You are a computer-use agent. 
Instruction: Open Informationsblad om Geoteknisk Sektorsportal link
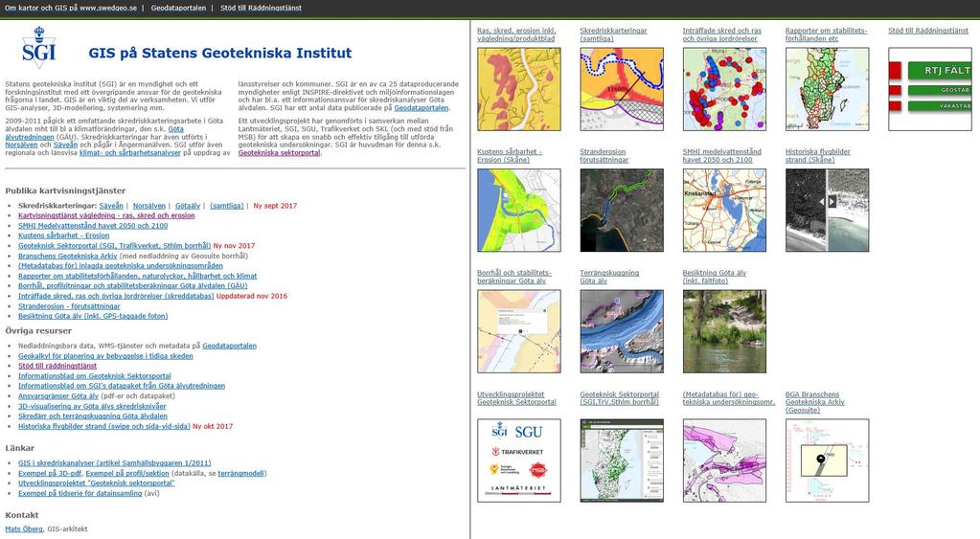(95, 376)
